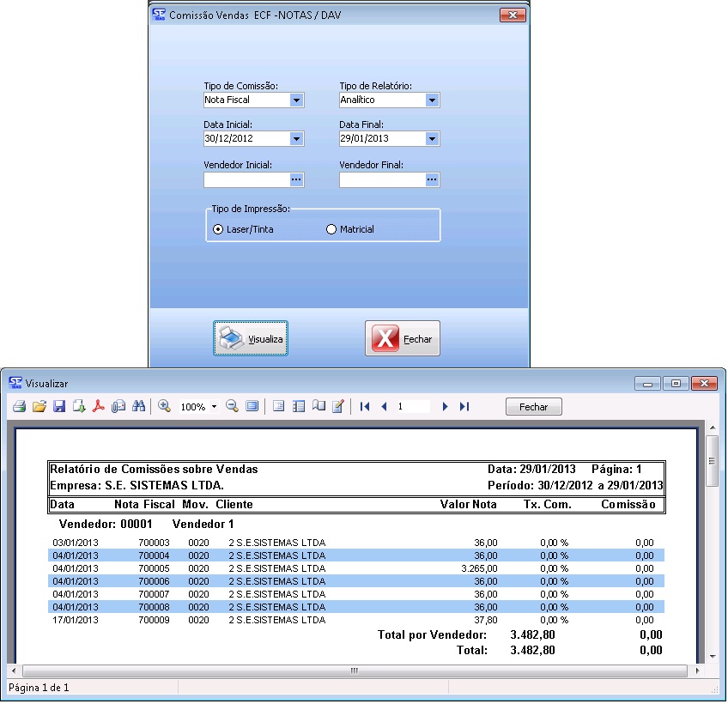The image size is (728, 704).
Task: Zoom in on the report preview
Action: point(164,407)
